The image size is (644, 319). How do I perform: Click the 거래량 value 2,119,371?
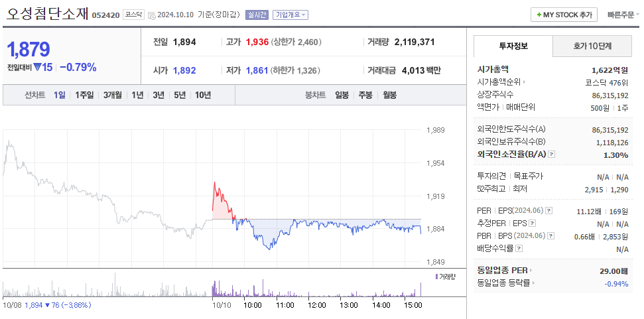(x=415, y=42)
